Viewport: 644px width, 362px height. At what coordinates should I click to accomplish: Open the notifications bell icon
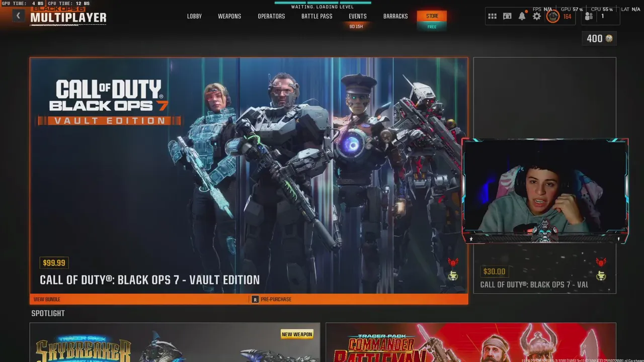tap(522, 16)
